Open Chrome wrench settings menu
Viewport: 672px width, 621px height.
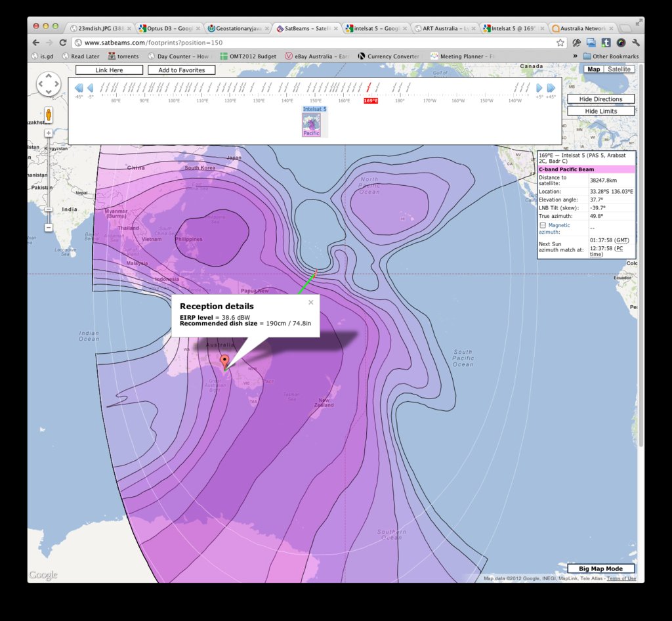[x=635, y=43]
